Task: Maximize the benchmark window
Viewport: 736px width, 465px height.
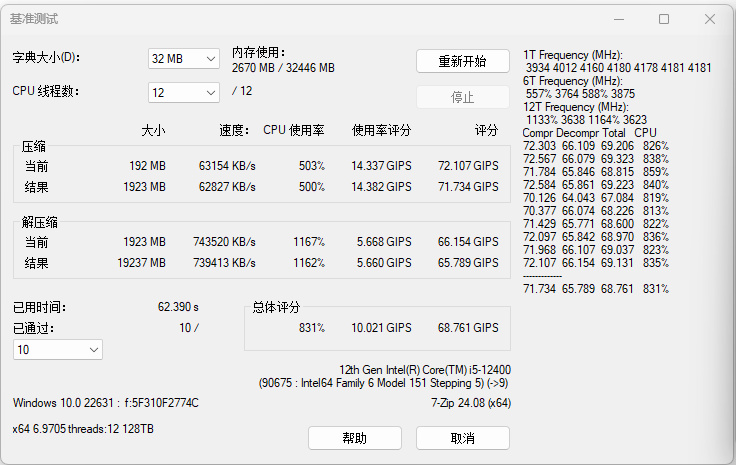Action: pos(664,19)
